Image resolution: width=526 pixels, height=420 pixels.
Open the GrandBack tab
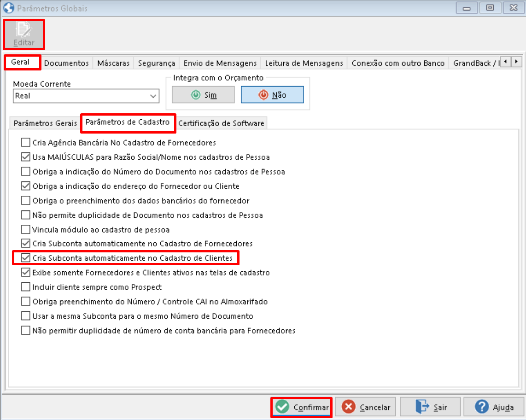pos(475,63)
